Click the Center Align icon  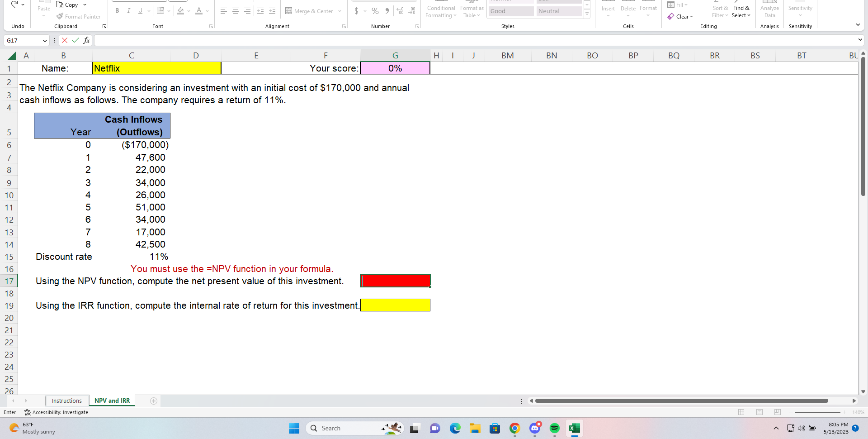[235, 10]
